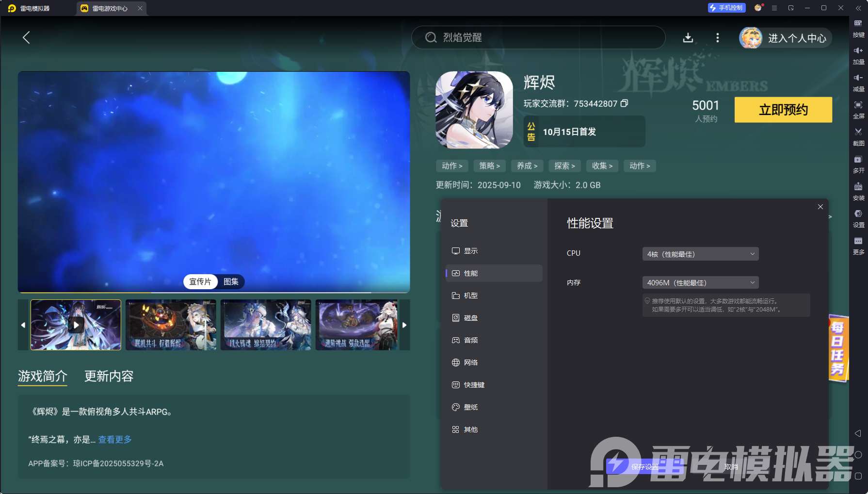This screenshot has width=868, height=494.
Task: Click the 立即预约 reserve button
Action: click(783, 110)
